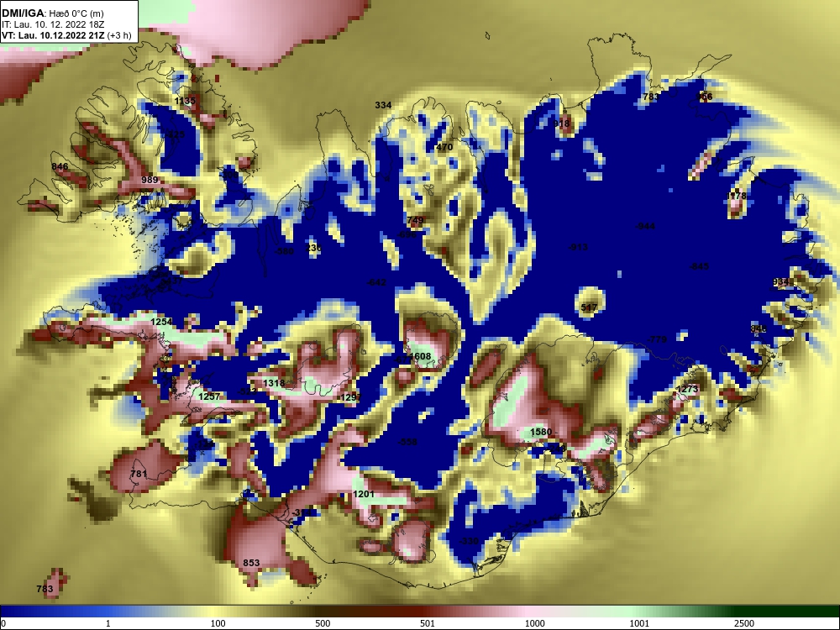Click the 1135 value label on map
Viewport: 840px width, 630px height.
point(185,101)
